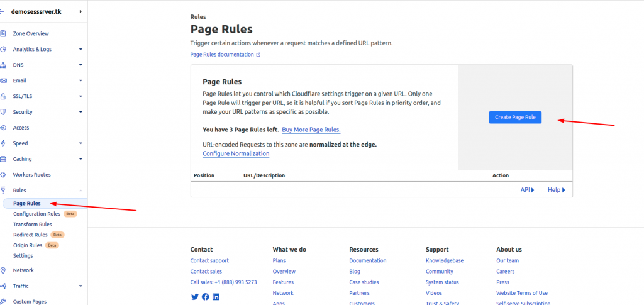
Task: Click the Caching drive icon
Action: point(3,159)
